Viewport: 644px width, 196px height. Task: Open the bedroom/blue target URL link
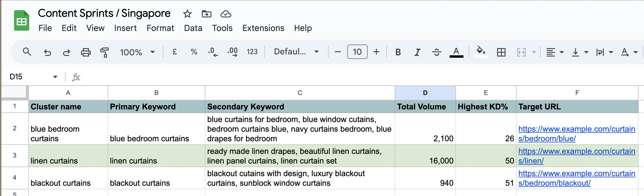576,134
